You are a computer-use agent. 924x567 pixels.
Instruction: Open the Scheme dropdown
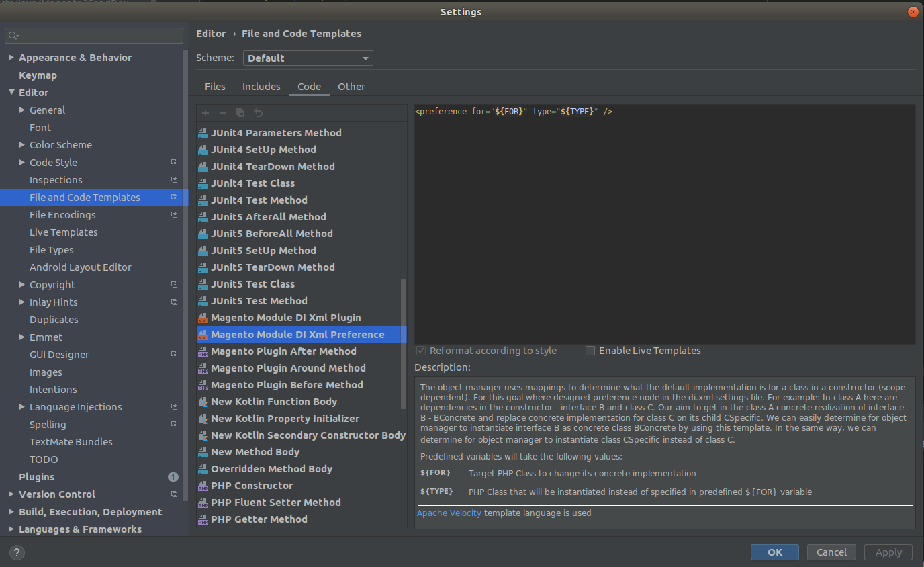[308, 58]
